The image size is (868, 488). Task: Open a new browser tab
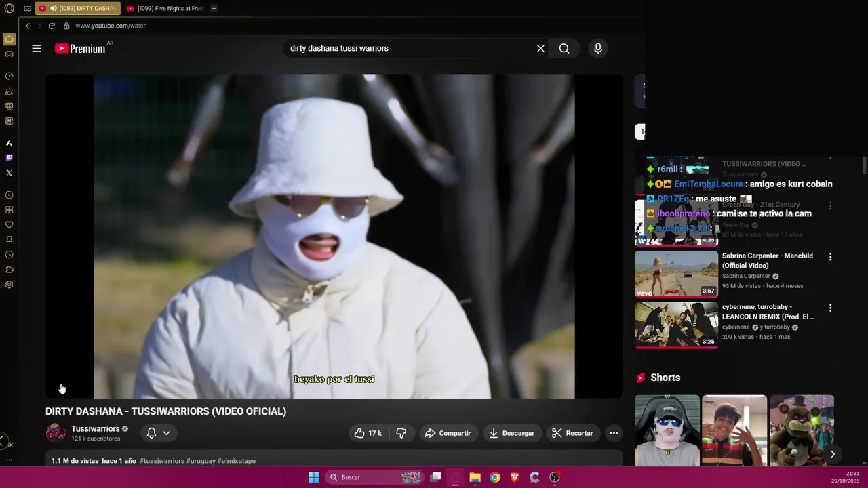pos(214,9)
